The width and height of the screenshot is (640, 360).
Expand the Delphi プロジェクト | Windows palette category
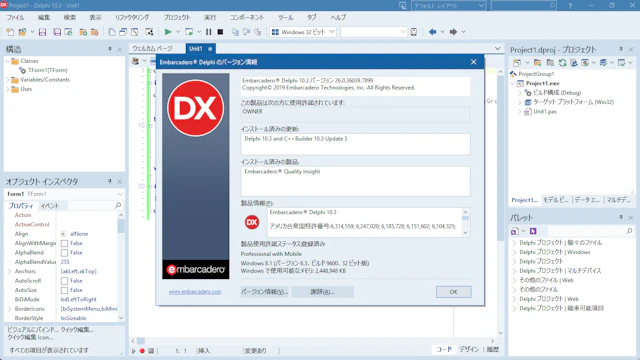[514, 252]
